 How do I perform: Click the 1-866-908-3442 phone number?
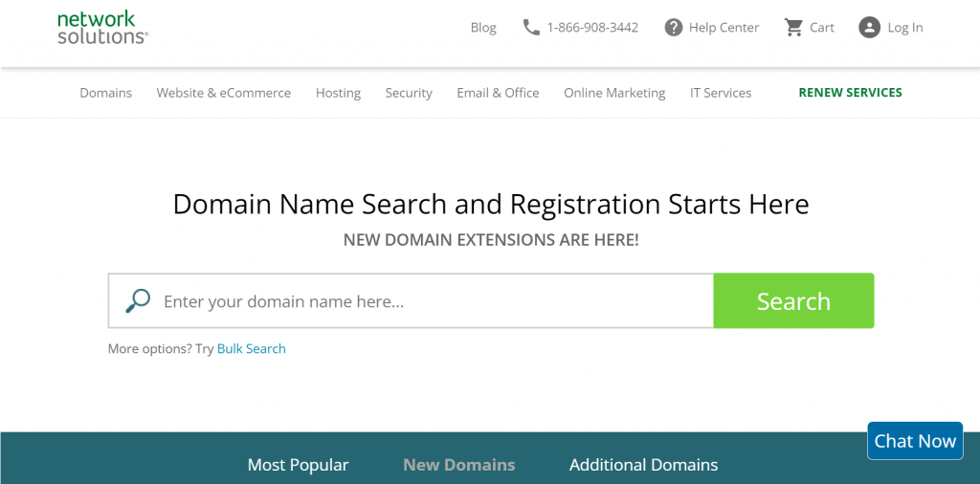pyautogui.click(x=592, y=28)
